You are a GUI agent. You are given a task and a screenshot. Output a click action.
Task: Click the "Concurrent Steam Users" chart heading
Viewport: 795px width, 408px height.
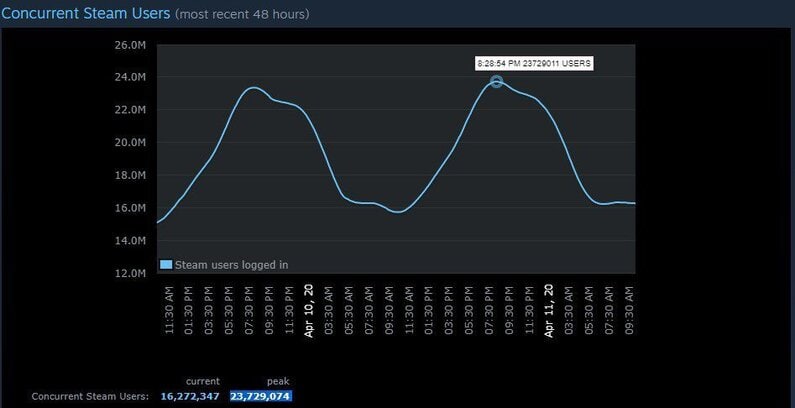86,13
